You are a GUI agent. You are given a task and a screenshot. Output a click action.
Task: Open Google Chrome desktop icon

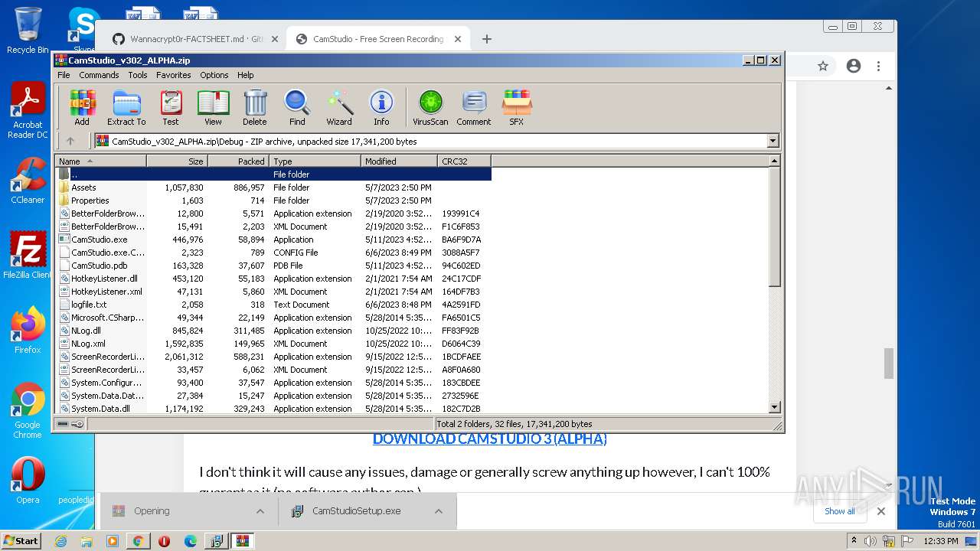click(x=28, y=411)
